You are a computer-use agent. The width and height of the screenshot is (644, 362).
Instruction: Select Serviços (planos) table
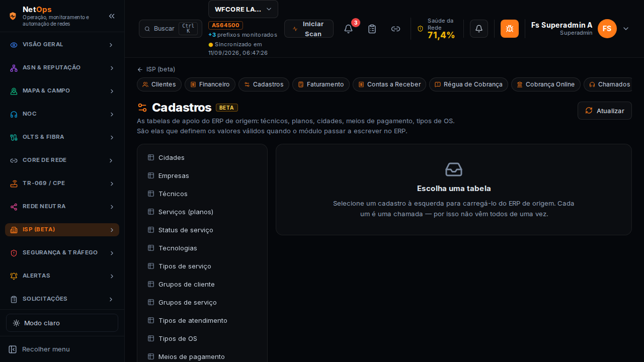[x=202, y=212]
